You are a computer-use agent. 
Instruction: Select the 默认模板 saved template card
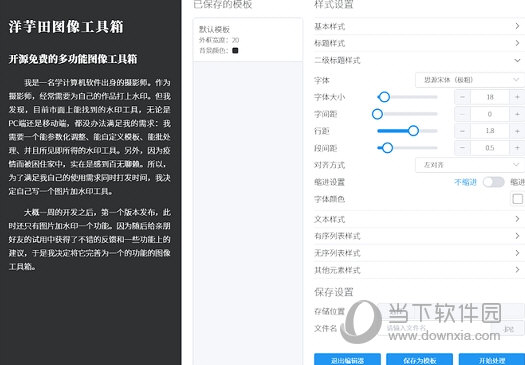[x=248, y=40]
